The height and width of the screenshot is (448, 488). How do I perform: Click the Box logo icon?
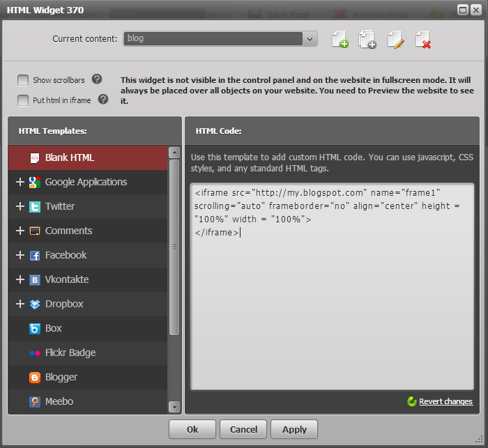point(35,329)
